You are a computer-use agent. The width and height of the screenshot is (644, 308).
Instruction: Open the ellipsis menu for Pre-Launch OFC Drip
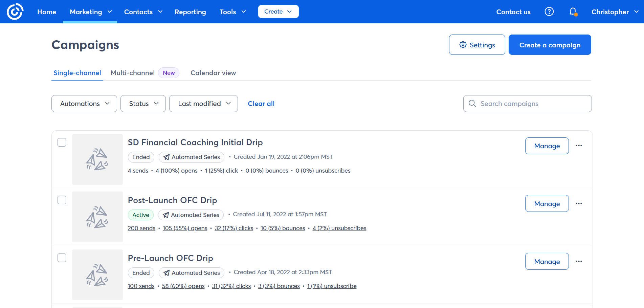point(579,261)
